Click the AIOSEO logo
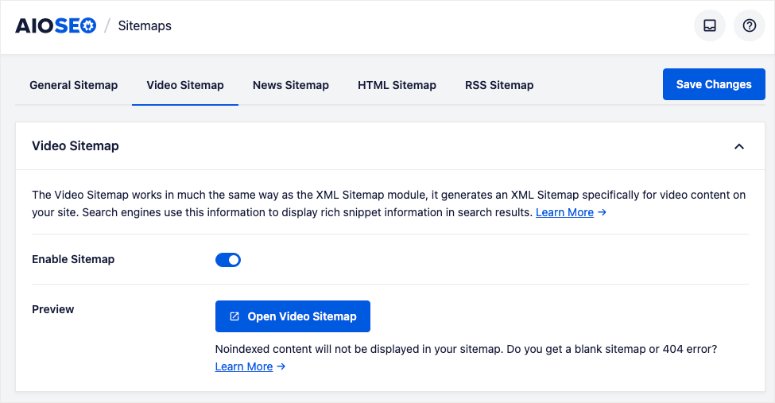This screenshot has width=775, height=403. coord(55,26)
